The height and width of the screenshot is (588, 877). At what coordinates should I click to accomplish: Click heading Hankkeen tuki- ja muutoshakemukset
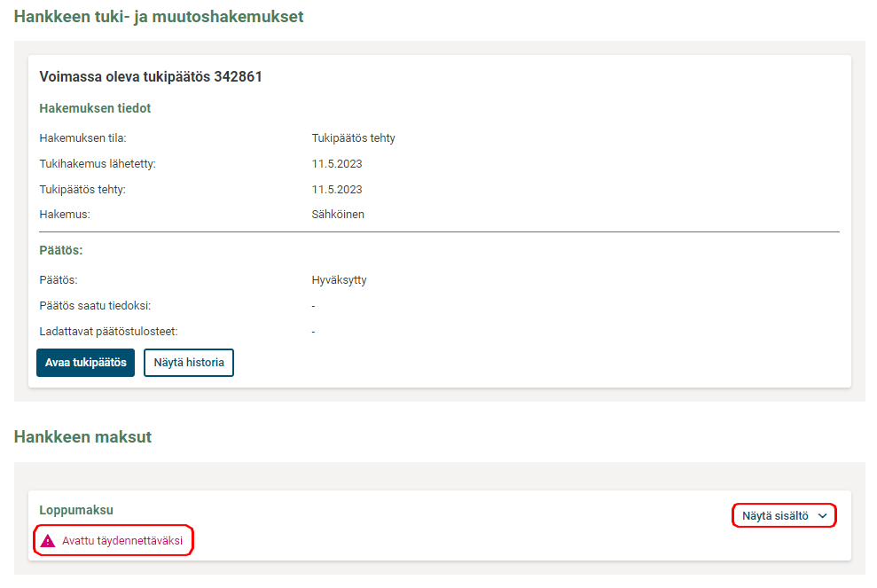point(159,16)
